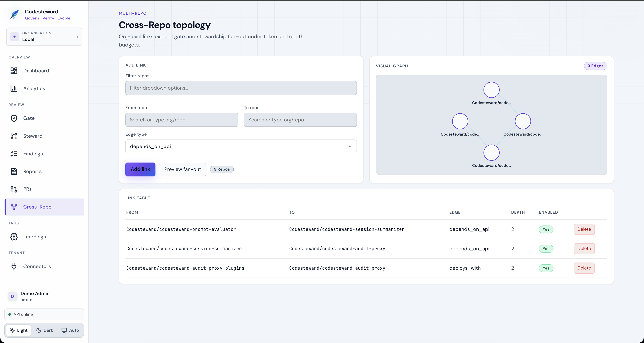
Task: Open the Connectors sidebar item
Action: click(44, 266)
